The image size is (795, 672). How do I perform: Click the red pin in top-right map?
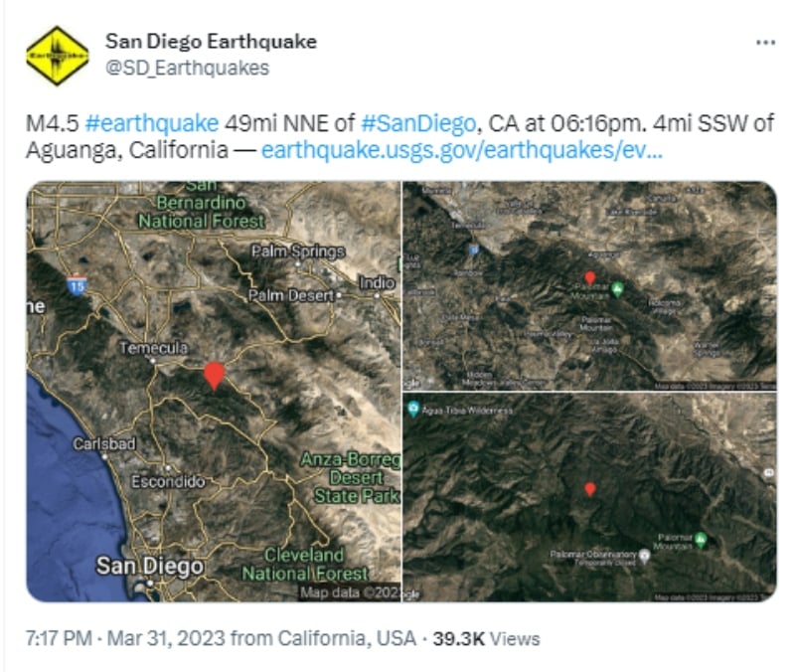coord(589,277)
